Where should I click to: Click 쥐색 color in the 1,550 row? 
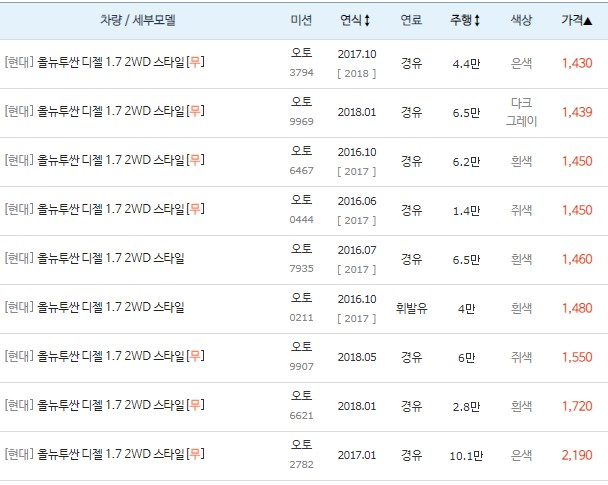click(x=521, y=357)
